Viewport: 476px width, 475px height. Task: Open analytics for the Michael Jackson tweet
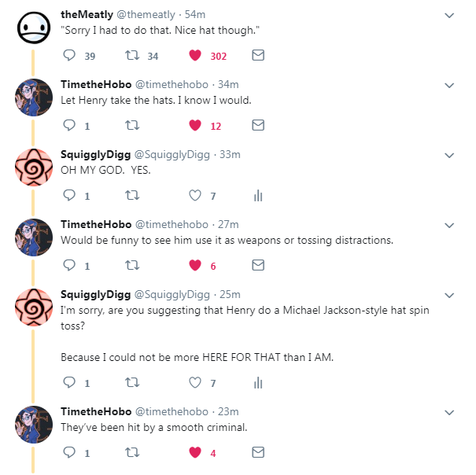[x=257, y=383]
